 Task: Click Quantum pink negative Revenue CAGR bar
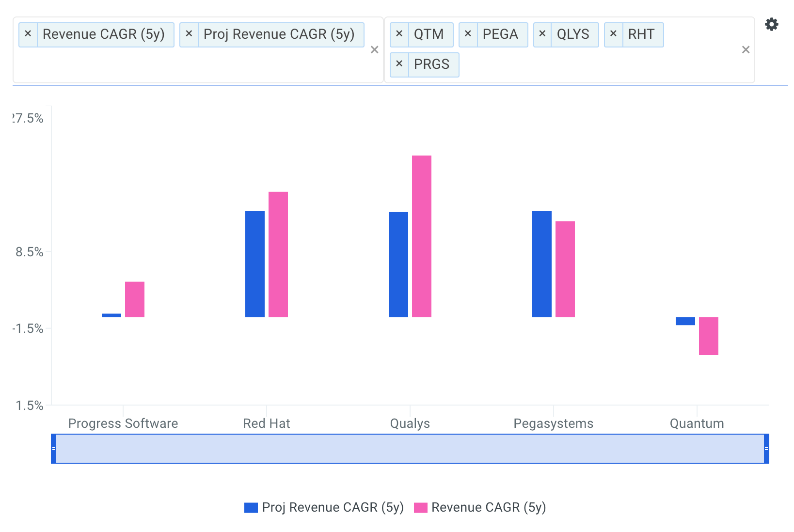pyautogui.click(x=709, y=336)
